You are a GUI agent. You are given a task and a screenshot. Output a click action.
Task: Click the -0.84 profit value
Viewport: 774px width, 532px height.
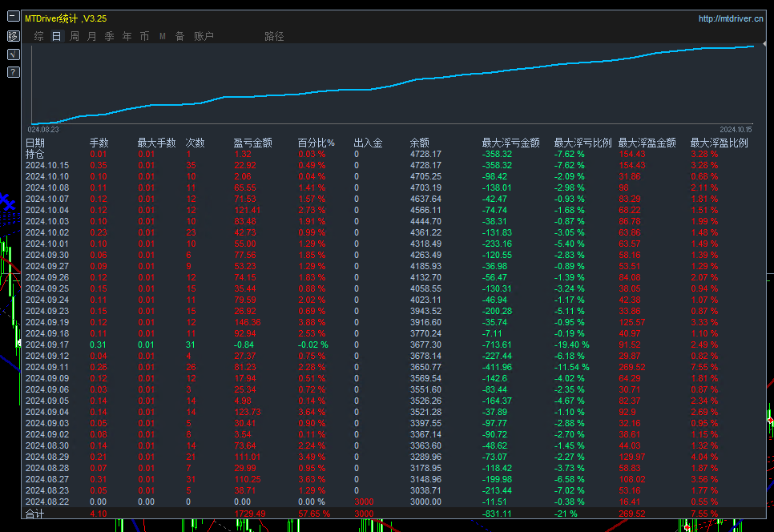[244, 345]
